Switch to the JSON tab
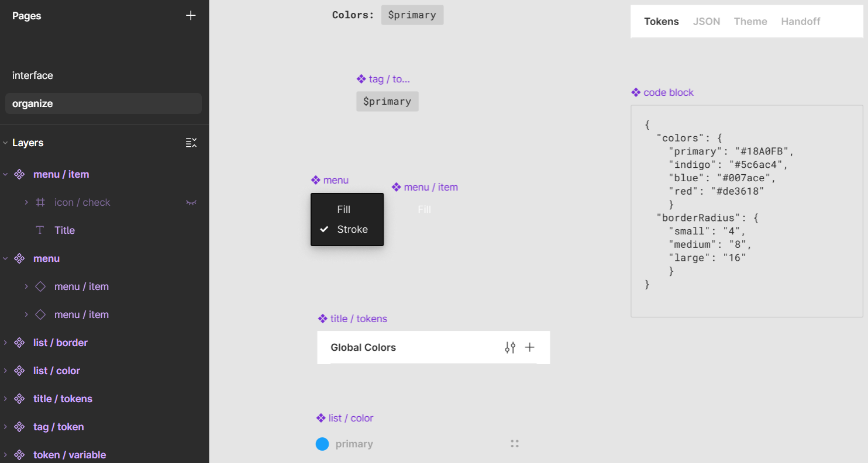The image size is (868, 463). click(706, 22)
